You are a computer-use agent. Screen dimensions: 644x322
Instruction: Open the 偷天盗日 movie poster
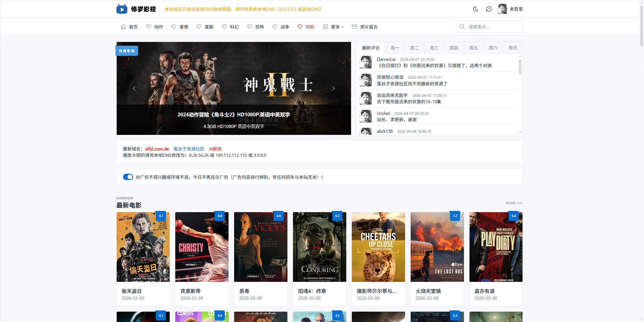click(x=143, y=247)
